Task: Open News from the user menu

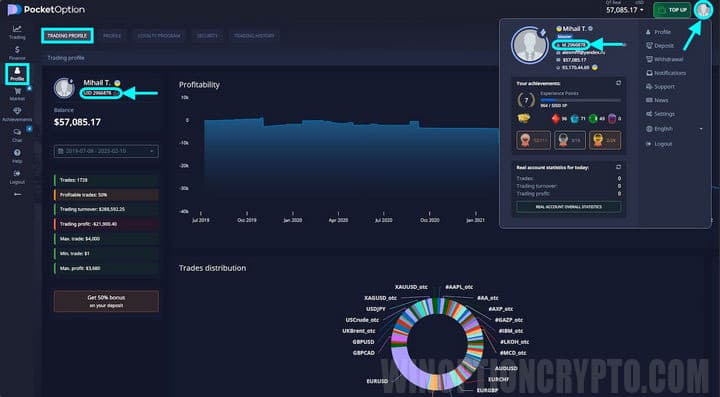Action: [x=657, y=100]
